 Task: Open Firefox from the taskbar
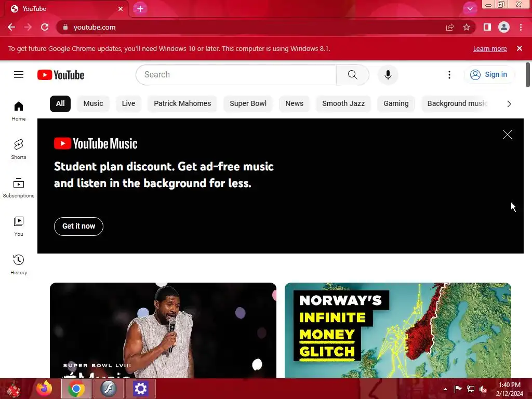click(x=44, y=389)
